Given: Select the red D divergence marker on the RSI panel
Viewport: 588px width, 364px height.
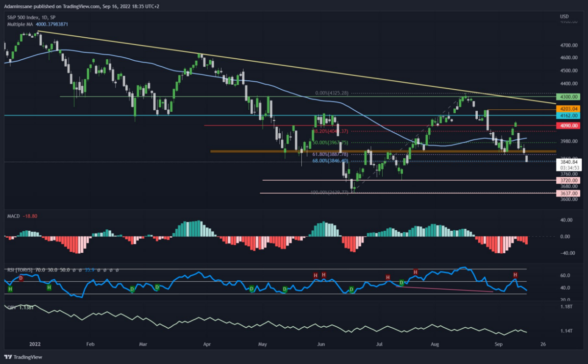Looking at the screenshot, I should 21,278.
